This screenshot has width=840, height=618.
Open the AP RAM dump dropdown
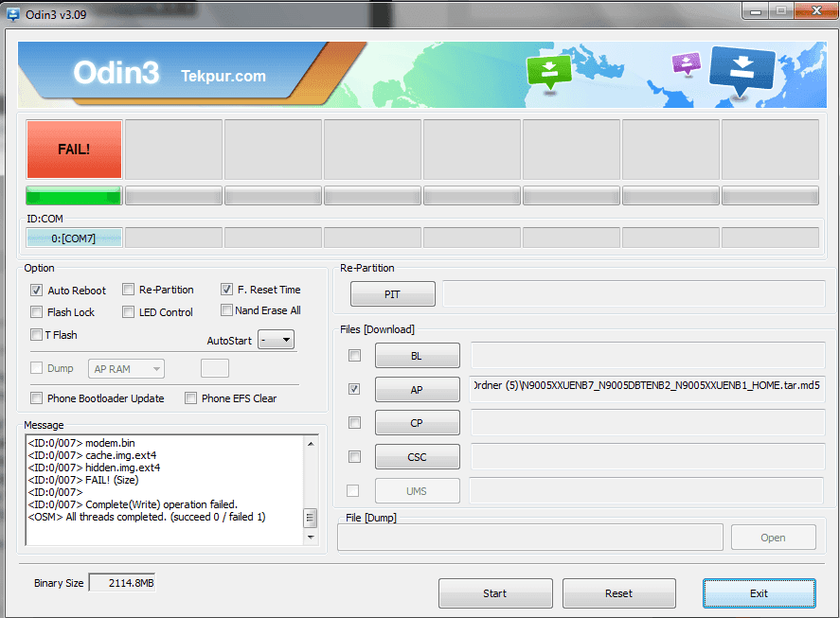point(127,368)
